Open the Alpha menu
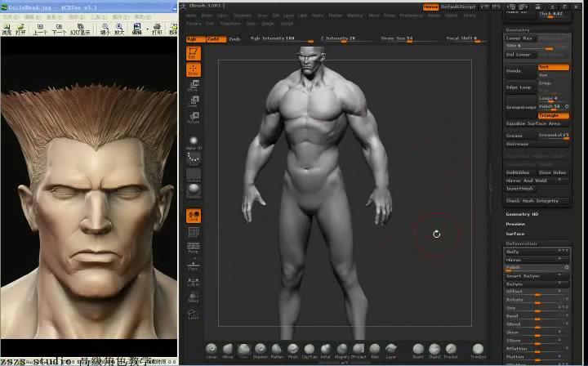The width and height of the screenshot is (588, 366). [x=191, y=16]
